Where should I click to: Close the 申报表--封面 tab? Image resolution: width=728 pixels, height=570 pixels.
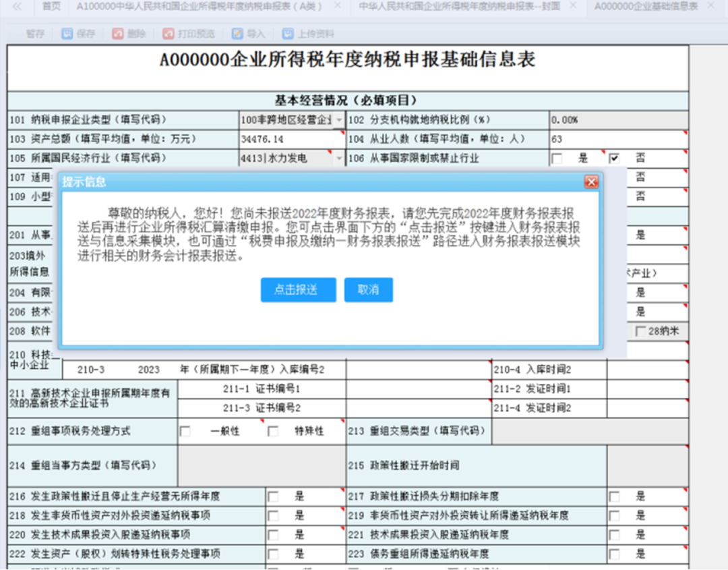point(573,5)
